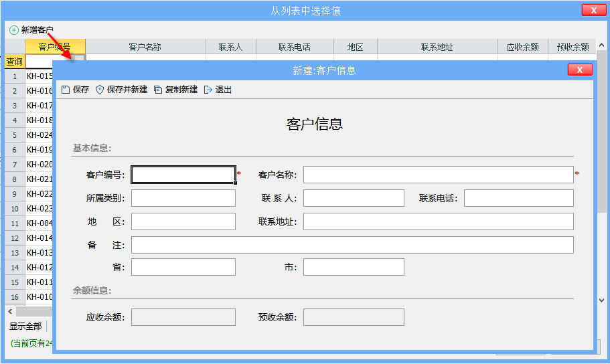Select row KH-019
610x364 pixels.
click(x=39, y=150)
